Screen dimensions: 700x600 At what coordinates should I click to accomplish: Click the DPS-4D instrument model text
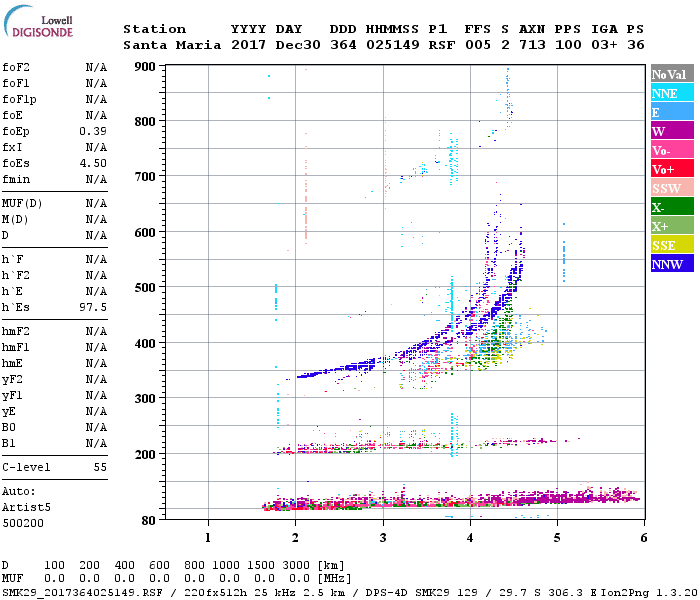(x=386, y=593)
